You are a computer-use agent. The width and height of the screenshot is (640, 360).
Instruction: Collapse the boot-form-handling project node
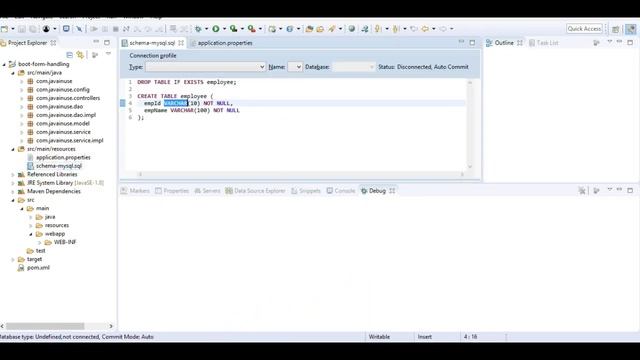4,64
